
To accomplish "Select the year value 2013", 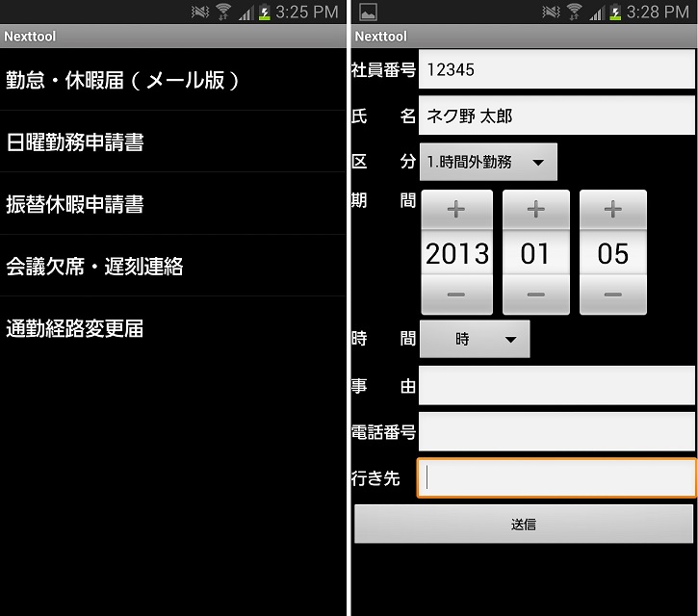I will click(456, 253).
